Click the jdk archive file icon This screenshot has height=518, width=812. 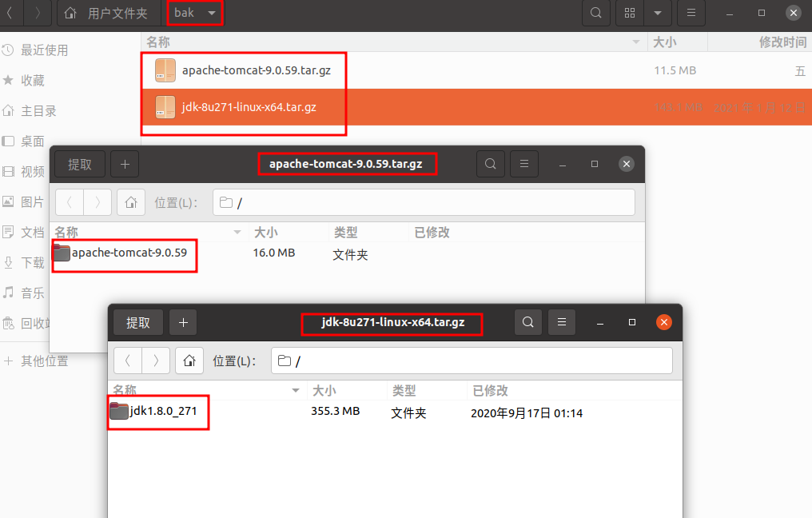pos(165,107)
